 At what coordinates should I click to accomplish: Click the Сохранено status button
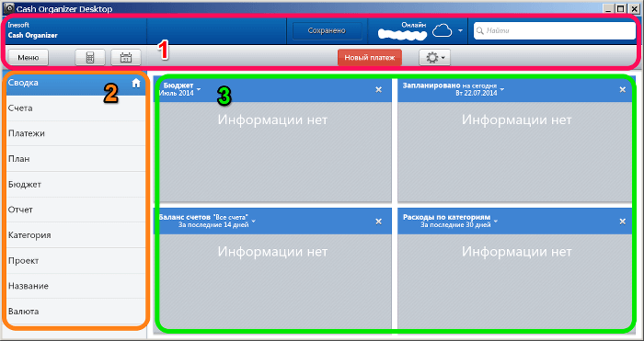[x=327, y=30]
